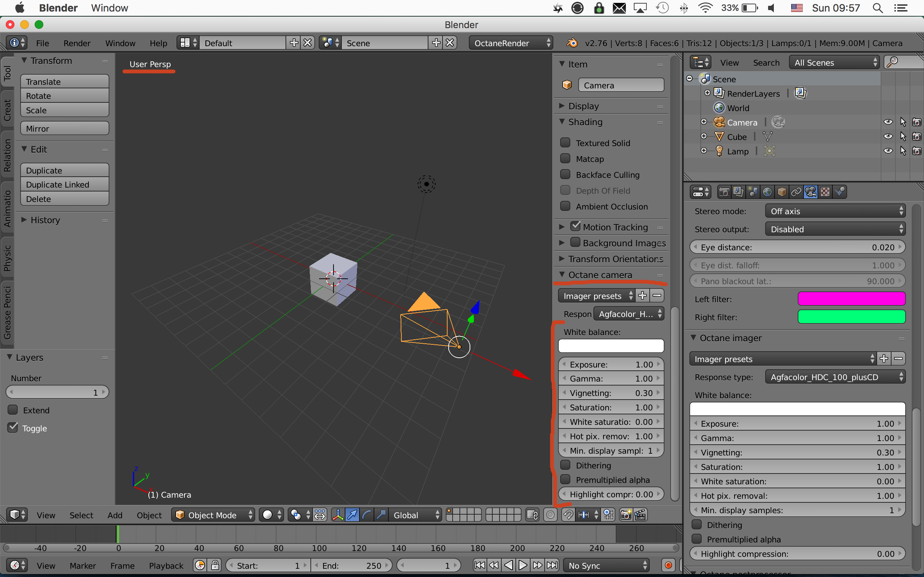This screenshot has height=577, width=924.
Task: Open the World properties globe icon
Action: point(767,192)
